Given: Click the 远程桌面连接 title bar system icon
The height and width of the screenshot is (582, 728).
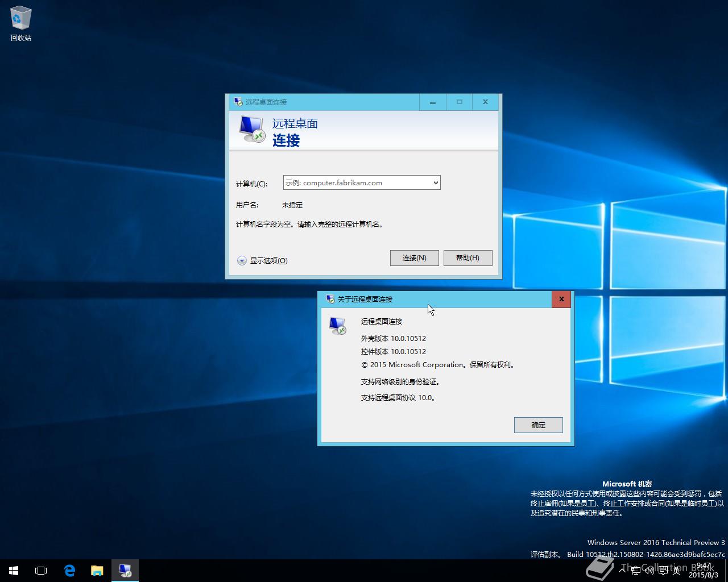Looking at the screenshot, I should tap(238, 102).
